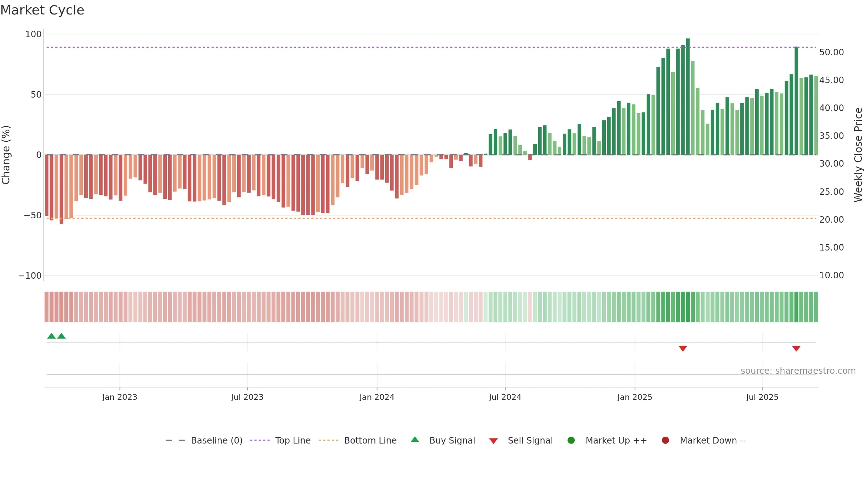Click the 50 tick on the left axis
The image size is (868, 488).
coord(36,95)
